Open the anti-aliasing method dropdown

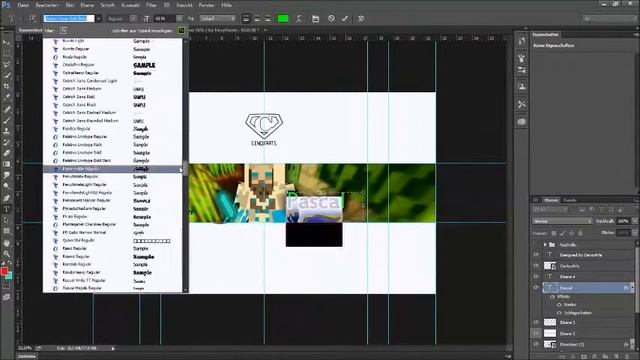tap(218, 18)
